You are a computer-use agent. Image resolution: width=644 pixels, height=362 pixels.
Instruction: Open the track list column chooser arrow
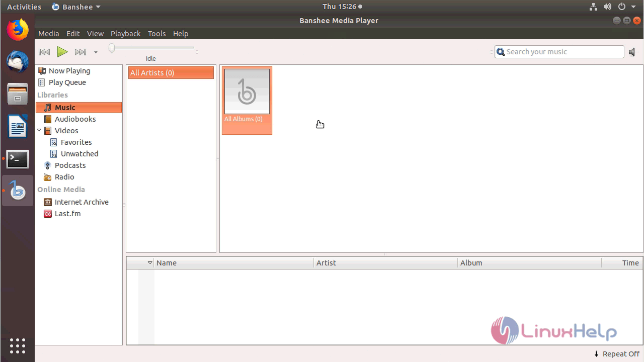point(149,263)
